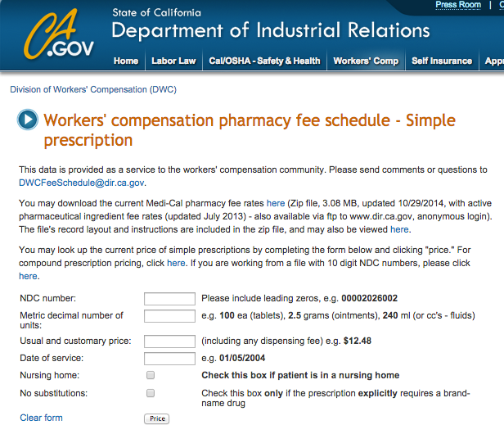This screenshot has height=425, width=504.
Task: Visit the Press Room link
Action: pos(458,5)
